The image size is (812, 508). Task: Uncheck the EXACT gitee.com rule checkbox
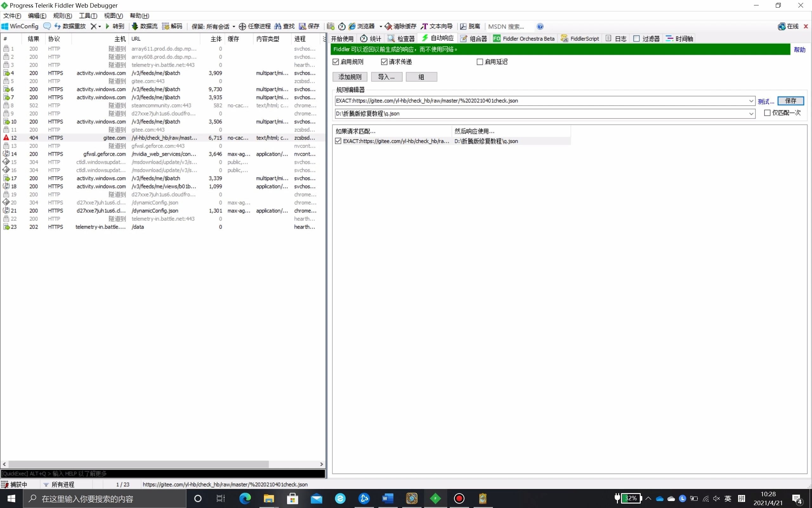point(338,141)
